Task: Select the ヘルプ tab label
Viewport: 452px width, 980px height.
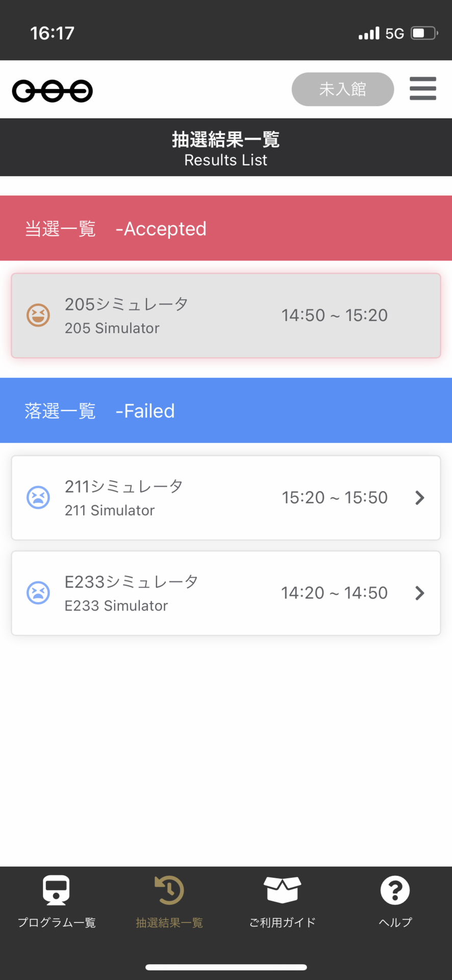Action: click(395, 922)
